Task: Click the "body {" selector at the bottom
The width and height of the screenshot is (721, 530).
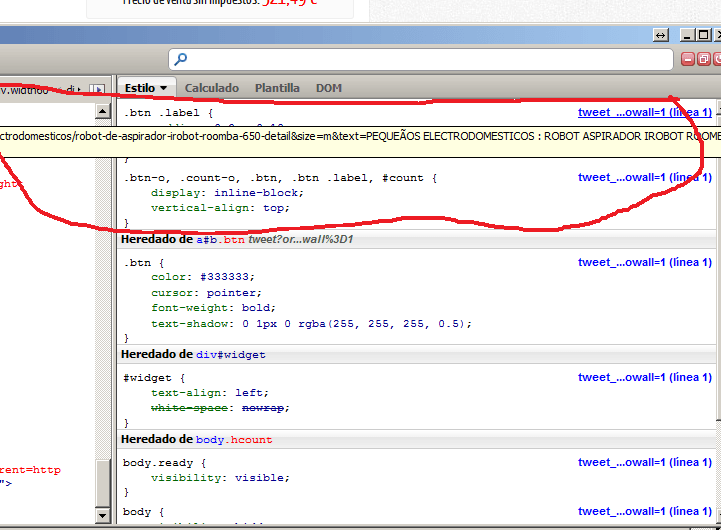Action: (143, 512)
